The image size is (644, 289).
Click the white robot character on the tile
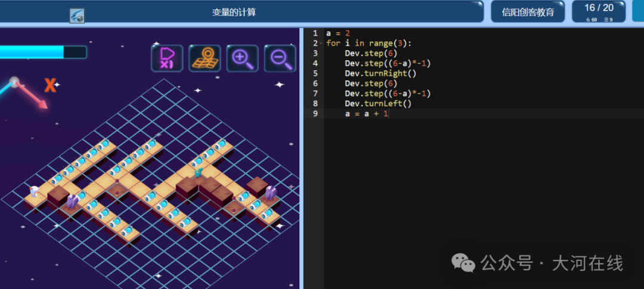[x=35, y=191]
